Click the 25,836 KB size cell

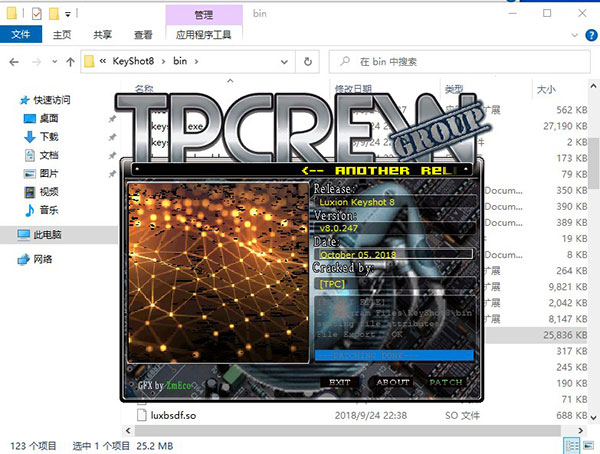point(565,335)
